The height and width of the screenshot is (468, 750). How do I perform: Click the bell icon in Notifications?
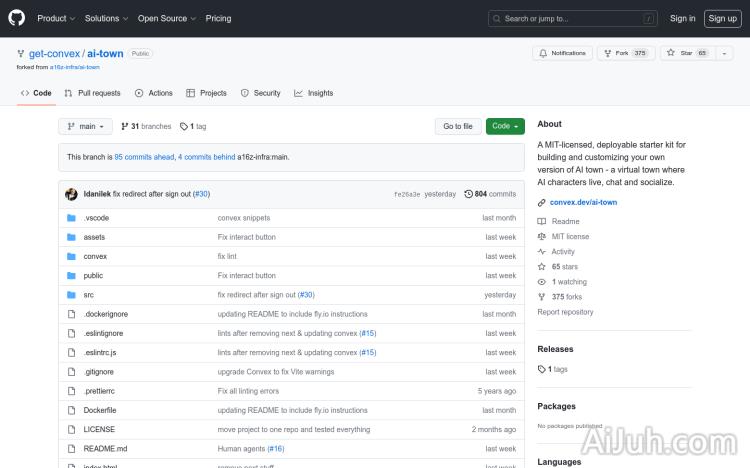coord(543,53)
